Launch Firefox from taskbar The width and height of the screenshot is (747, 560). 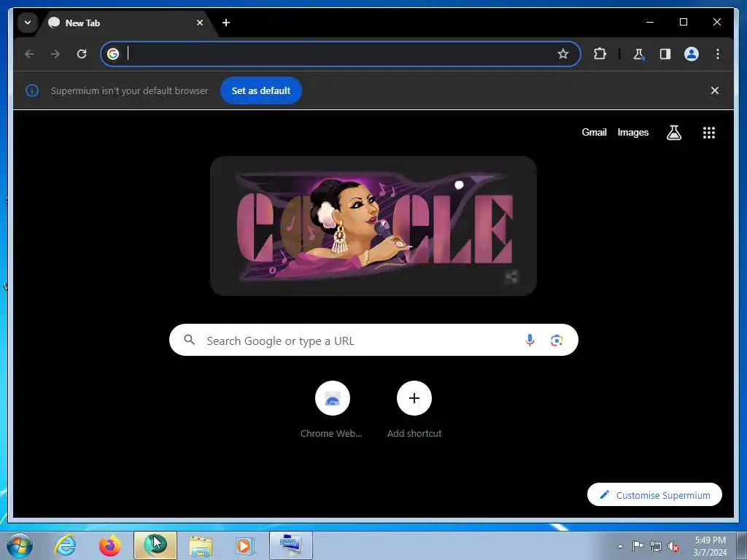point(110,545)
